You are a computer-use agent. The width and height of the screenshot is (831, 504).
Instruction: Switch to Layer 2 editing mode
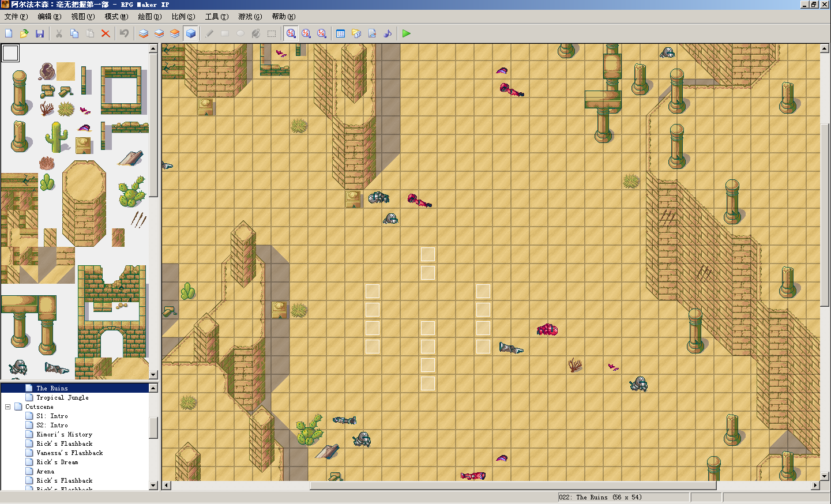point(159,33)
